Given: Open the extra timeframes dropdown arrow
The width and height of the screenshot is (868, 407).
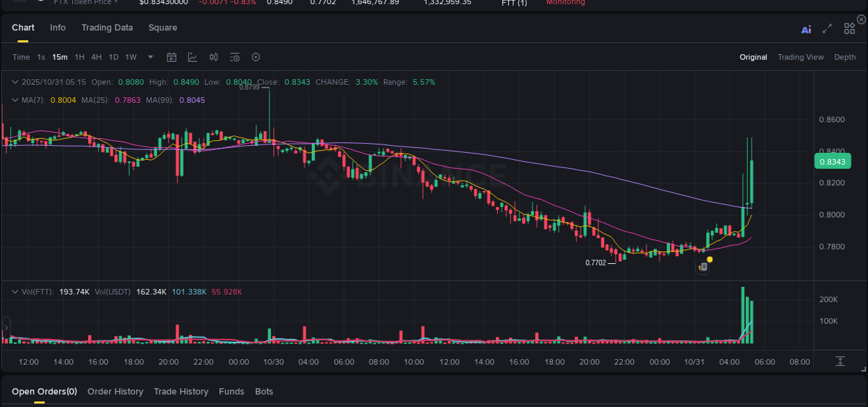Looking at the screenshot, I should tap(150, 57).
